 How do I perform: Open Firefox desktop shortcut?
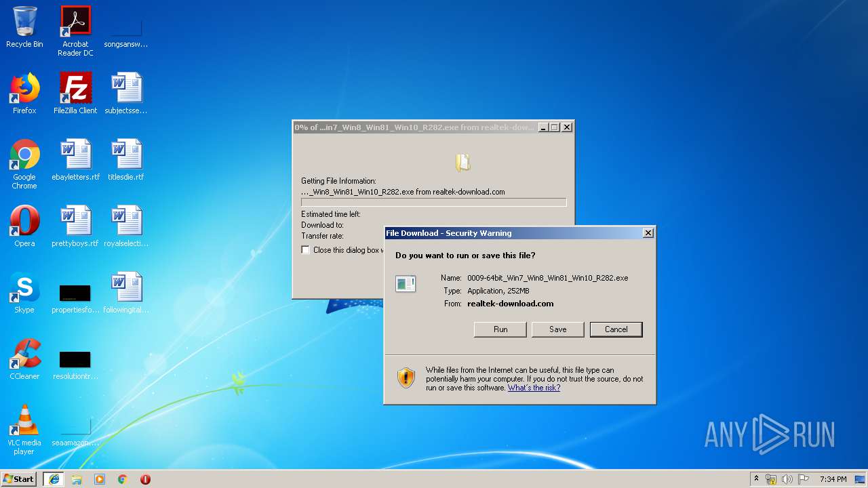click(24, 94)
